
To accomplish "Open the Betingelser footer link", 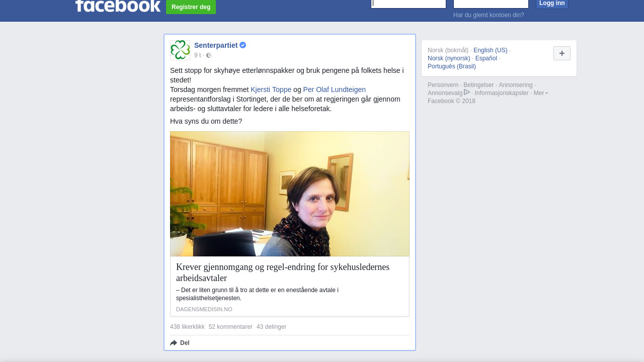I will 478,85.
